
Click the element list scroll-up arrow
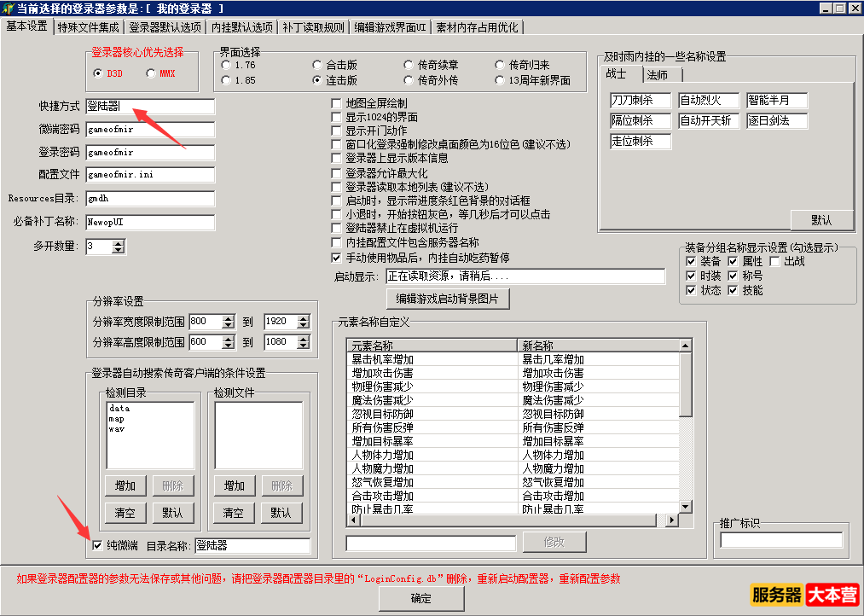pos(686,346)
